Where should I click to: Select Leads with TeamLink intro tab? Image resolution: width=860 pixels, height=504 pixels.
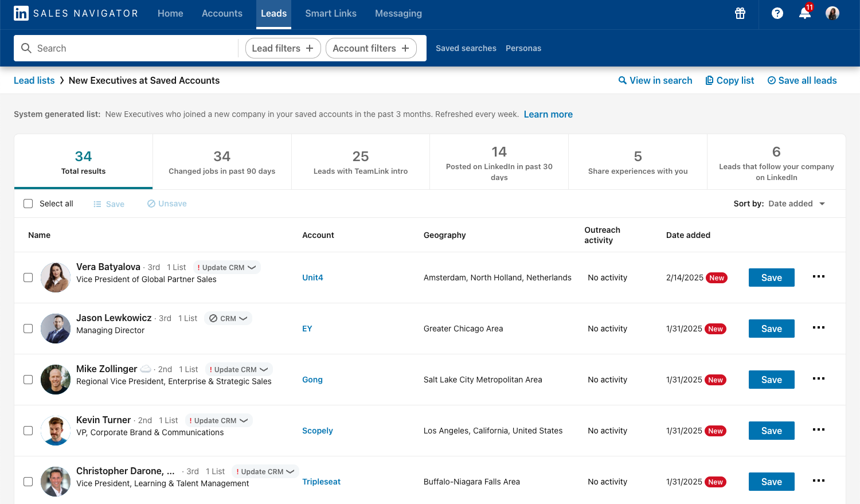(x=361, y=162)
